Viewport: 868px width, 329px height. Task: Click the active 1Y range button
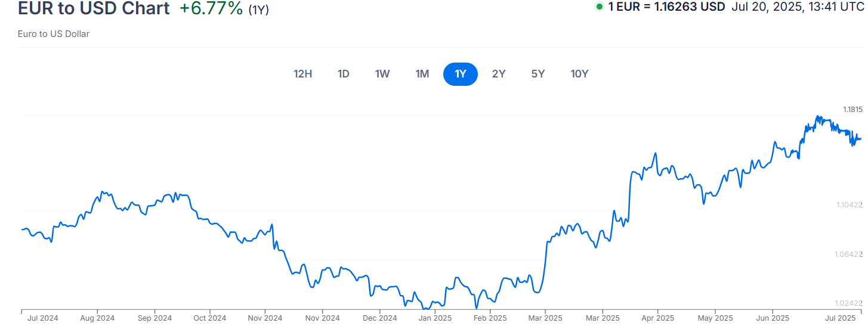(x=461, y=74)
